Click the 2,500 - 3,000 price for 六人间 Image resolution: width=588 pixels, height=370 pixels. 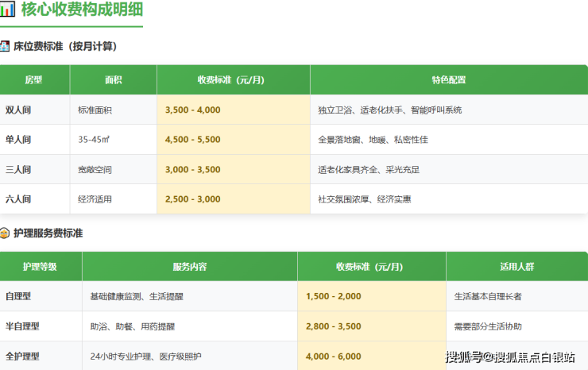tap(193, 199)
